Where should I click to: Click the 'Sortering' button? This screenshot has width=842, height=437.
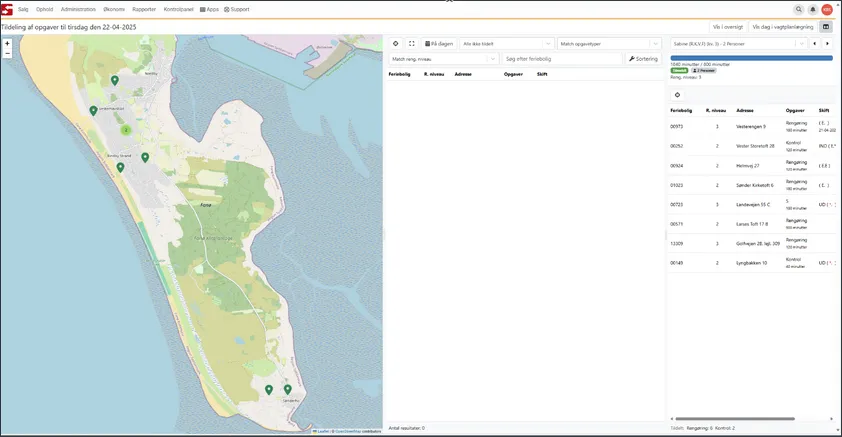tap(643, 59)
